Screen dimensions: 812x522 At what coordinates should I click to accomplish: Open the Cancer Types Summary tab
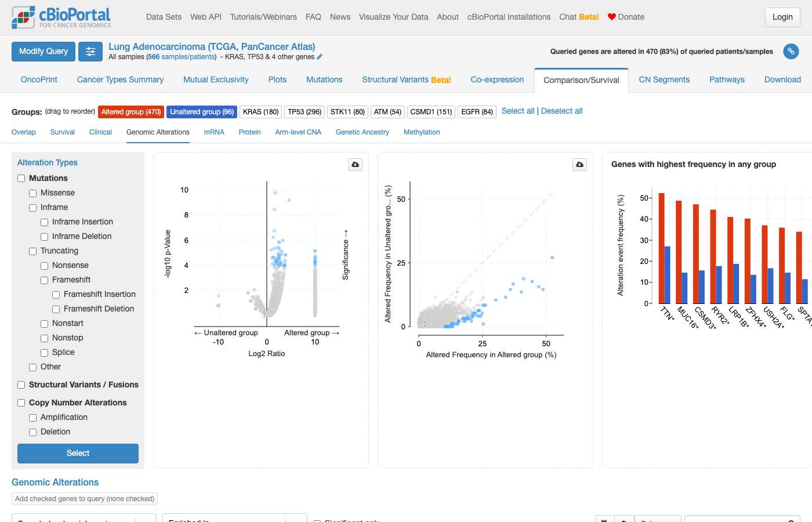120,80
